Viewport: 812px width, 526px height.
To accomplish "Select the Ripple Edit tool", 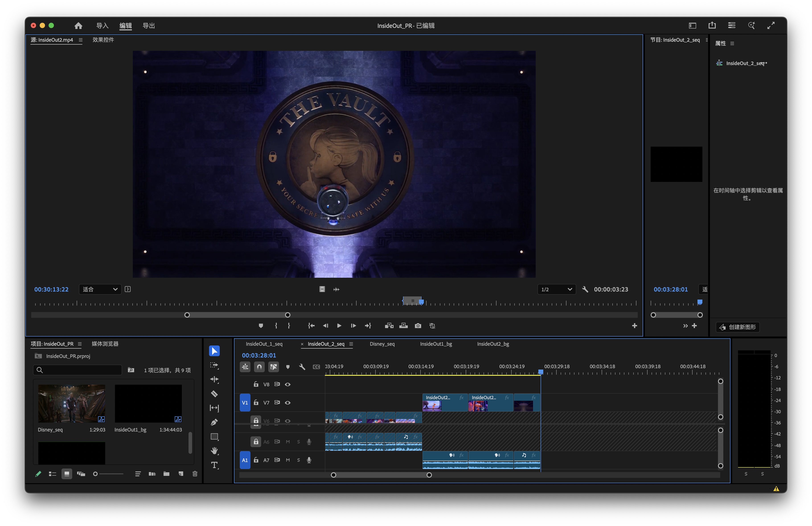I will pos(214,379).
